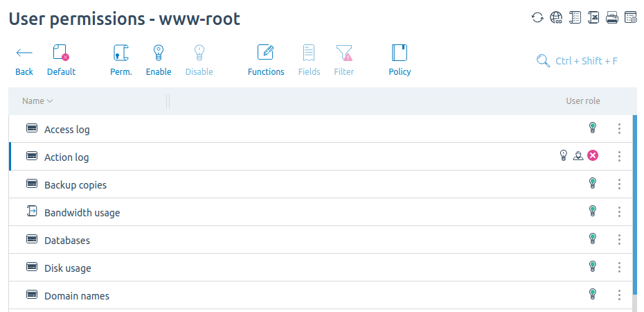Click the globe link icon in header

coord(556,17)
